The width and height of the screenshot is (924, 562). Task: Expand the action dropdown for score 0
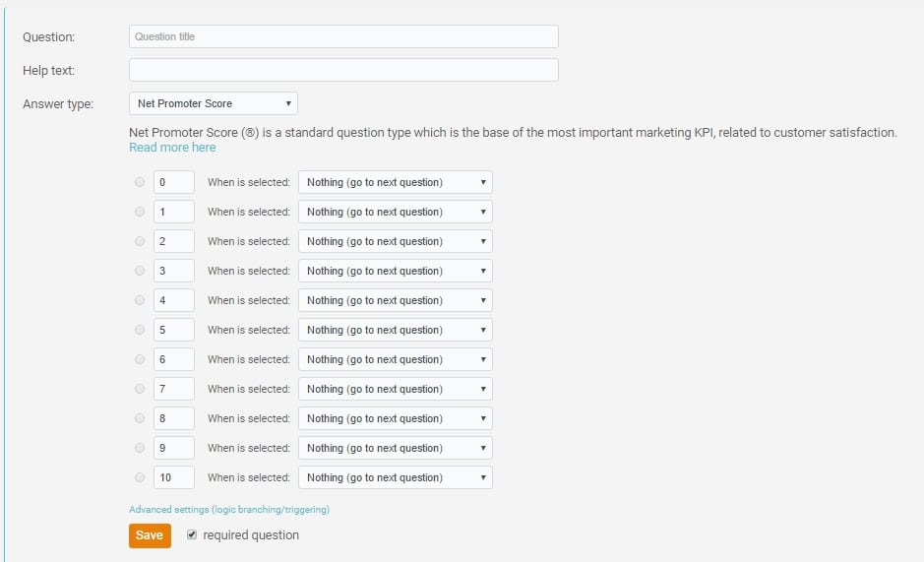(x=396, y=182)
